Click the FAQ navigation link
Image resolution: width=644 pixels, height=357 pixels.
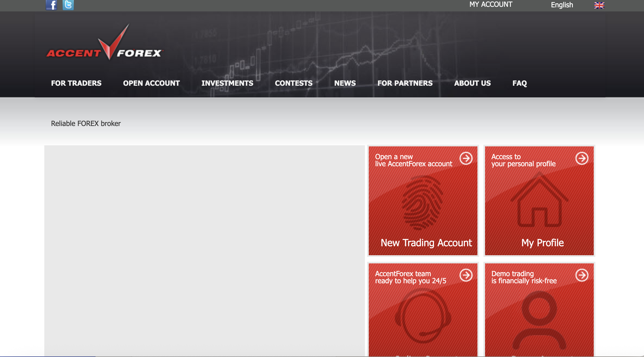519,83
